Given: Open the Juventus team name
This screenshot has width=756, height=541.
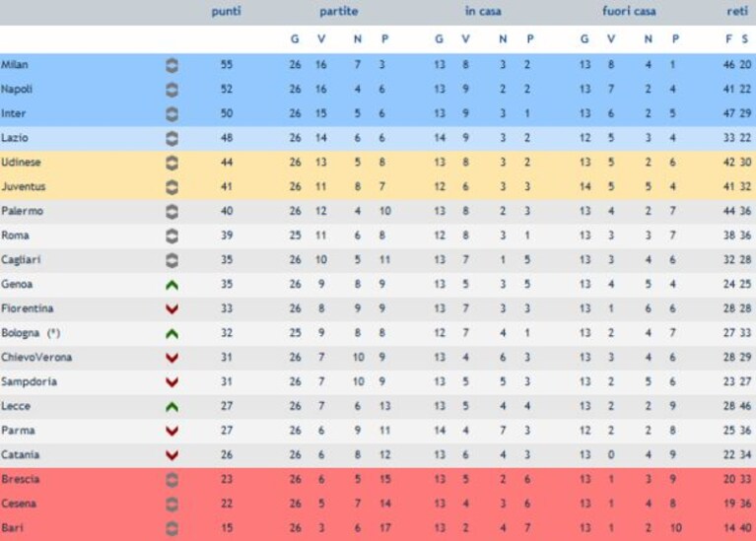Looking at the screenshot, I should pyautogui.click(x=23, y=186).
